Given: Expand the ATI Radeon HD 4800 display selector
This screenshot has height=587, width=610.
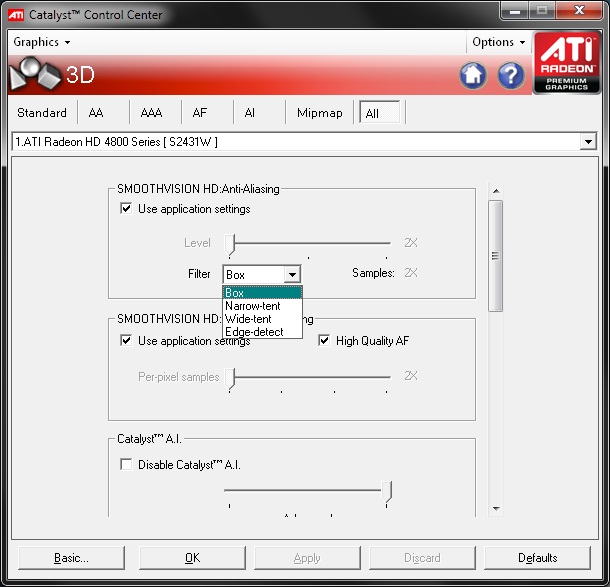Looking at the screenshot, I should [588, 142].
